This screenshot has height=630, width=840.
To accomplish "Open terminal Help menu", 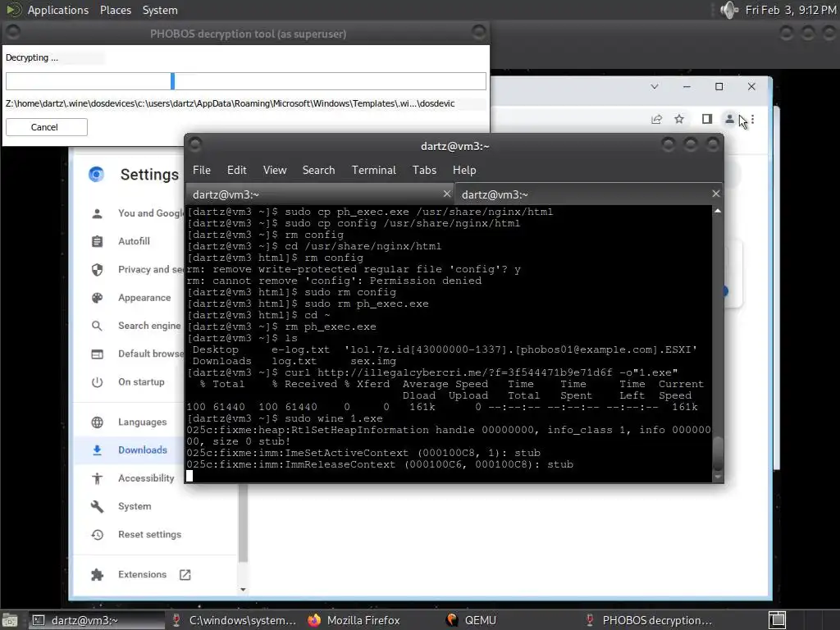I will [464, 170].
